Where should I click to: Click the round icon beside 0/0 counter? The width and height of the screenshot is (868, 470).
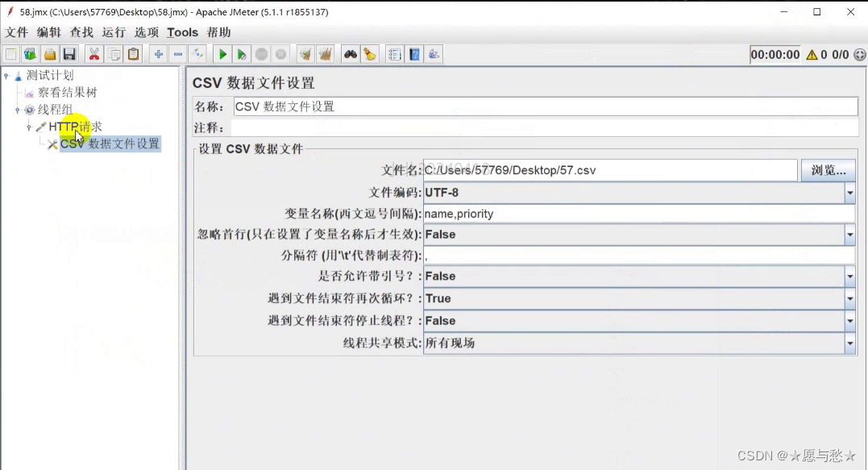[x=860, y=54]
